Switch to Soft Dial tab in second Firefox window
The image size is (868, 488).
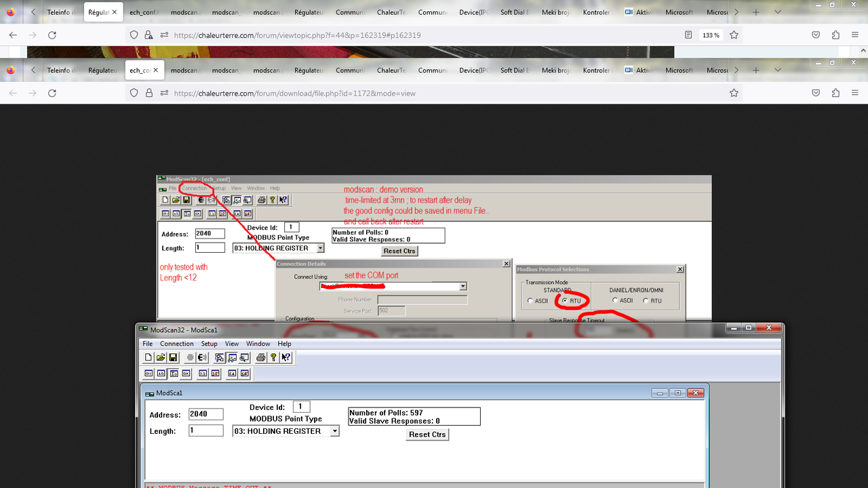tap(515, 70)
